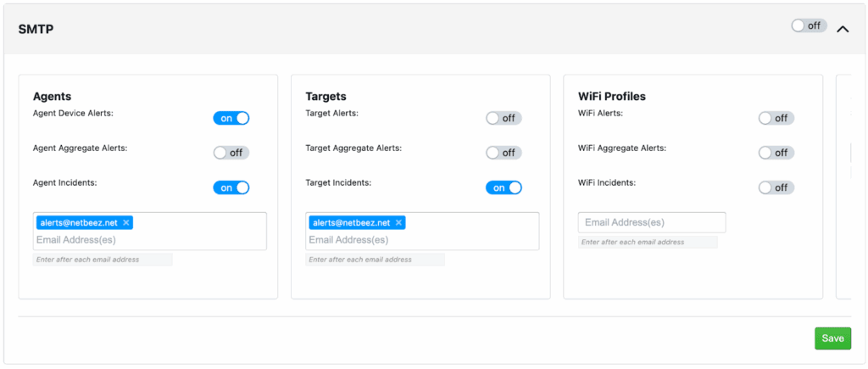Image resolution: width=868 pixels, height=369 pixels.
Task: Enable Target Alerts switch
Action: click(x=504, y=118)
